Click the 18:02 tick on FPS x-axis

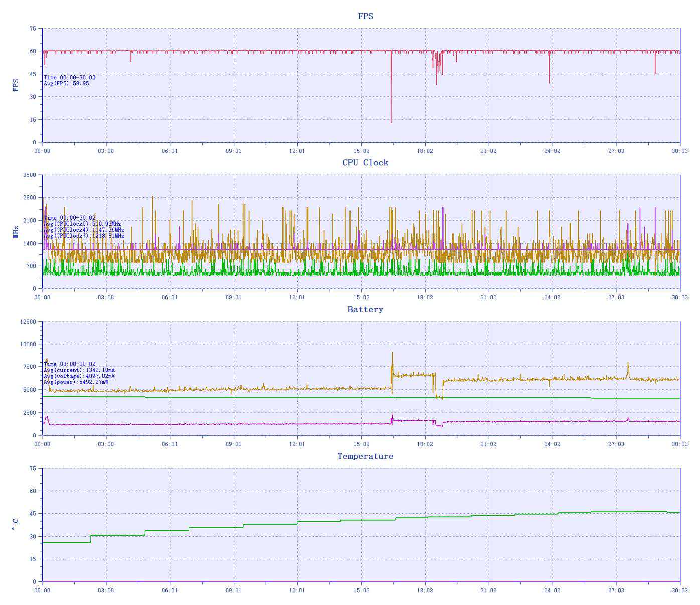click(x=425, y=151)
